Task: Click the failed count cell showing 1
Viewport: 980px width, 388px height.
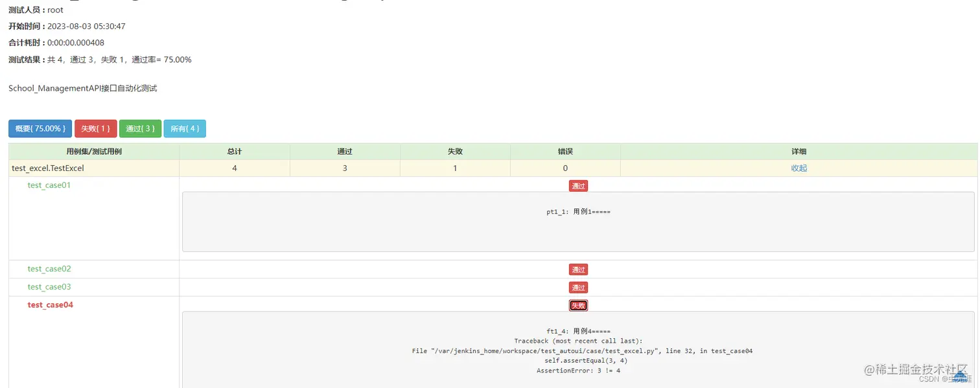Action: [455, 168]
